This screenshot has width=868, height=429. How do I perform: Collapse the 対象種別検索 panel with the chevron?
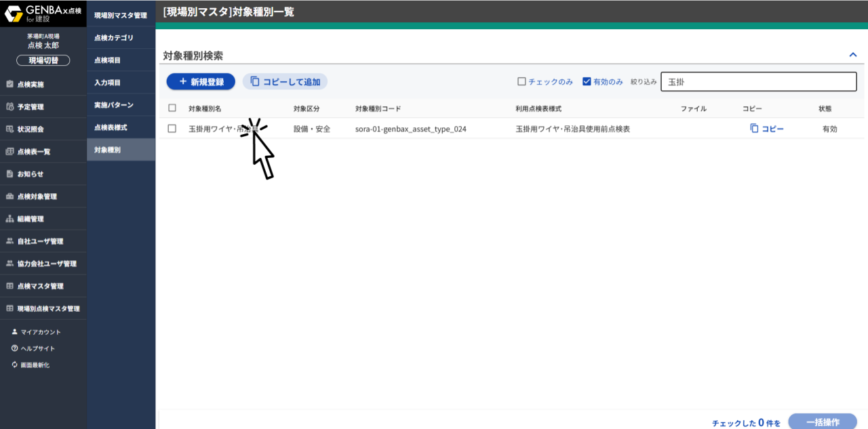852,54
